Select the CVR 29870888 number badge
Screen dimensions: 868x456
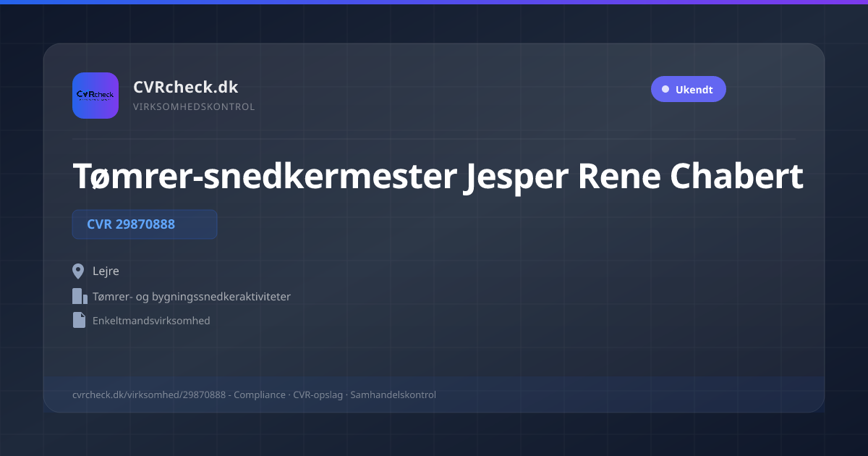point(145,224)
